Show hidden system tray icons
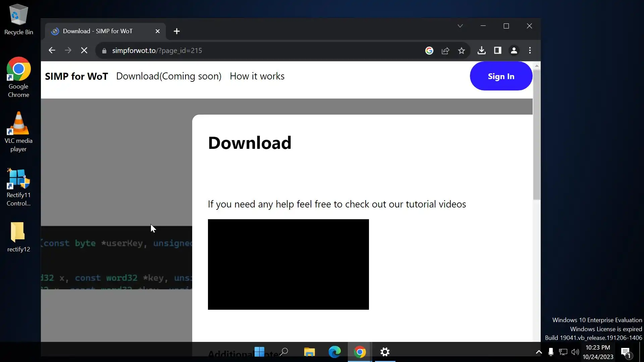644x362 pixels. pos(539,352)
